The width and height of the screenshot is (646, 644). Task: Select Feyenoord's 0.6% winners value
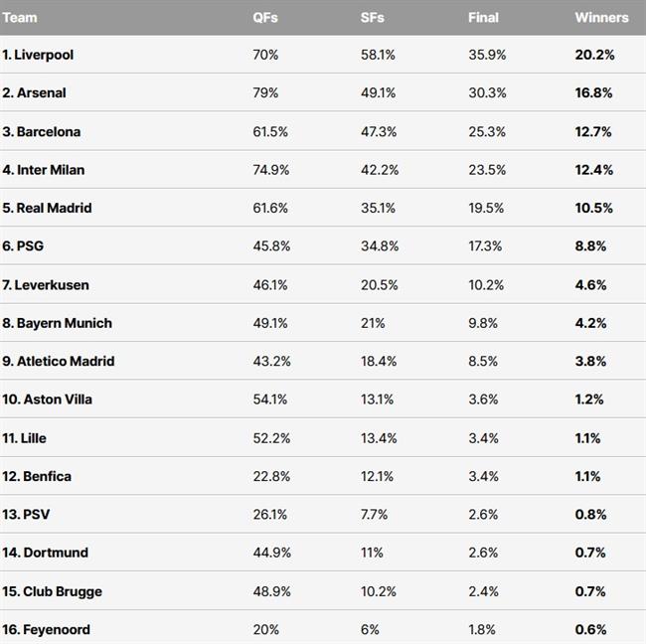pos(590,629)
